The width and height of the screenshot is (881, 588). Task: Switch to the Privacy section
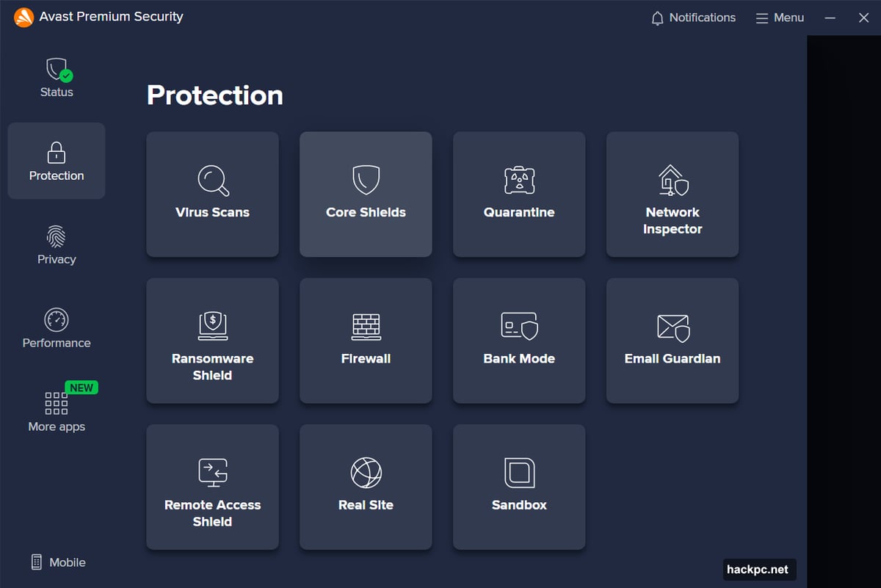pyautogui.click(x=57, y=245)
